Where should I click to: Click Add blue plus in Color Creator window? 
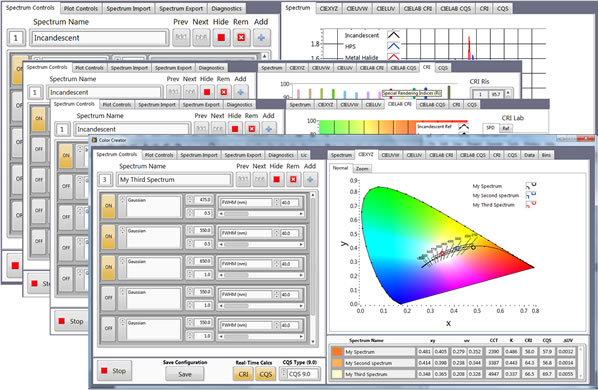click(310, 179)
